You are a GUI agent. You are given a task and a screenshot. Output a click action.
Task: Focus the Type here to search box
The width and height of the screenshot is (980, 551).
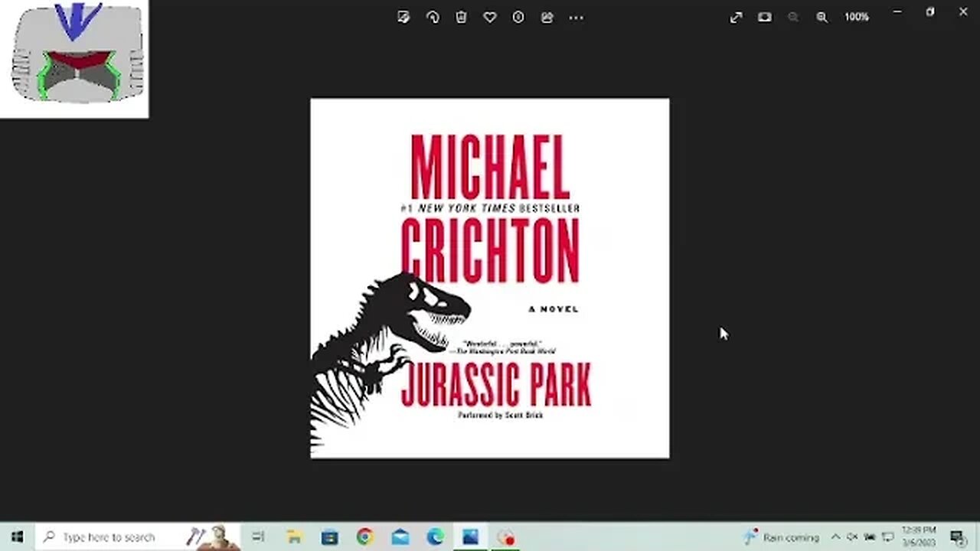click(138, 537)
